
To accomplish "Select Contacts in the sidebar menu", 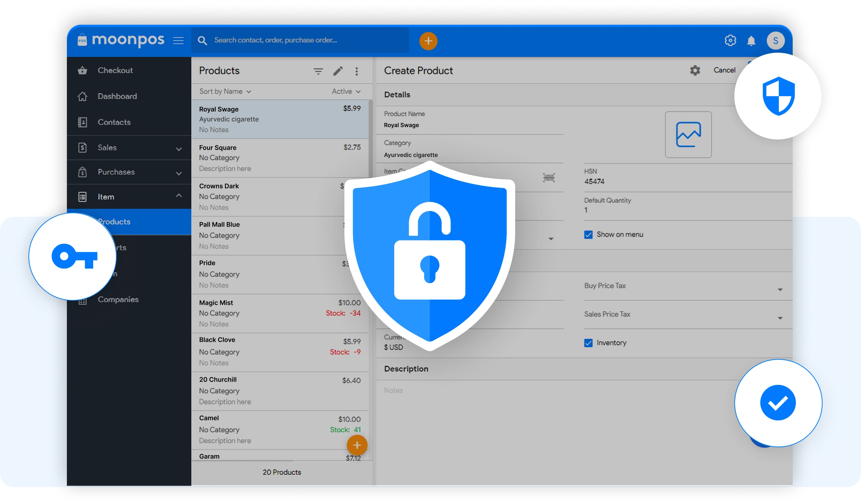I will coord(114,122).
